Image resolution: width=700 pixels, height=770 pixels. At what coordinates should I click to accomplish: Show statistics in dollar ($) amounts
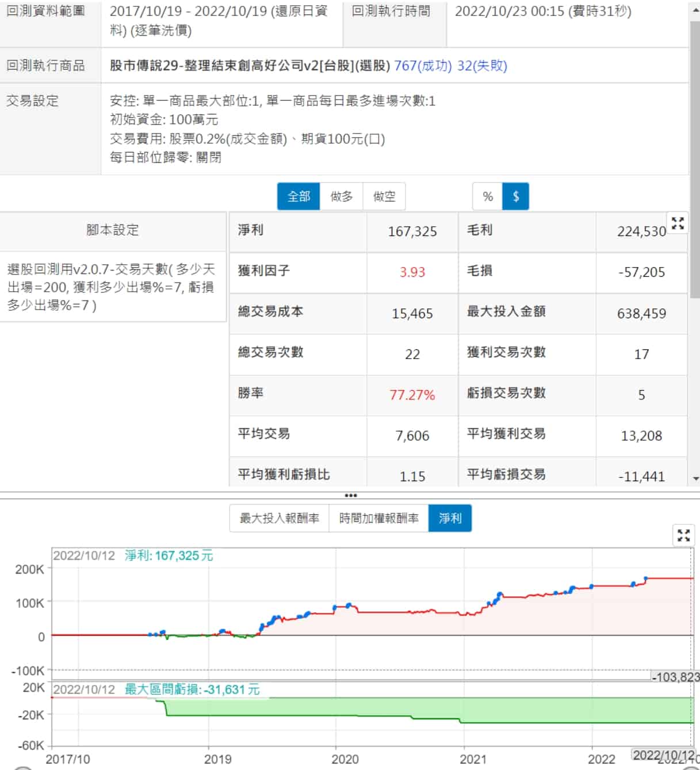coord(515,197)
